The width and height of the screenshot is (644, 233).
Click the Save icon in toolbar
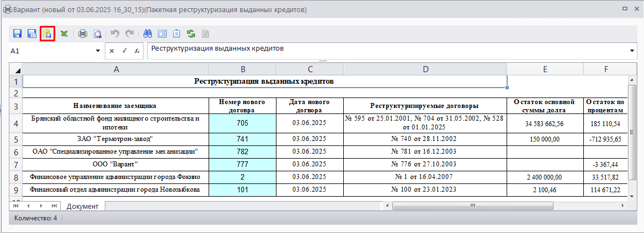tap(17, 34)
